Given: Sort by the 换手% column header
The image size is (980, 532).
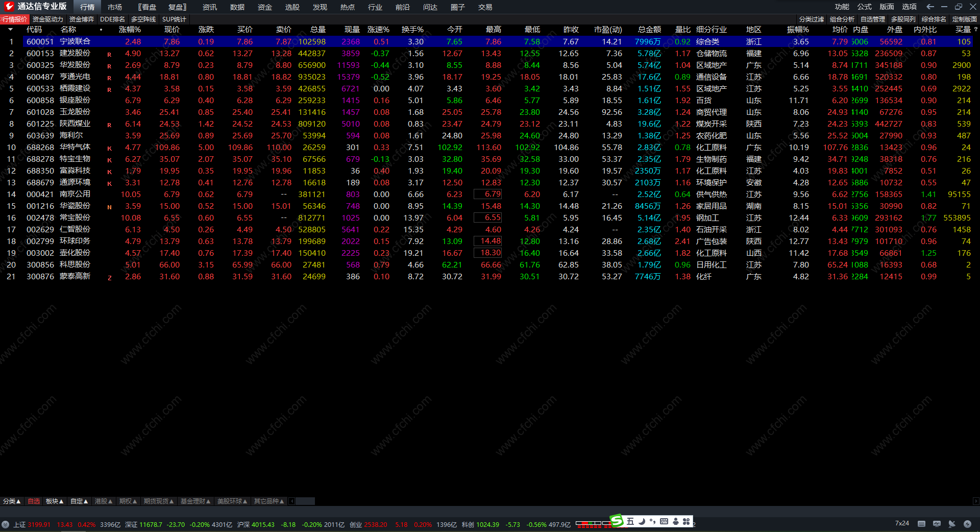Looking at the screenshot, I should pos(412,30).
